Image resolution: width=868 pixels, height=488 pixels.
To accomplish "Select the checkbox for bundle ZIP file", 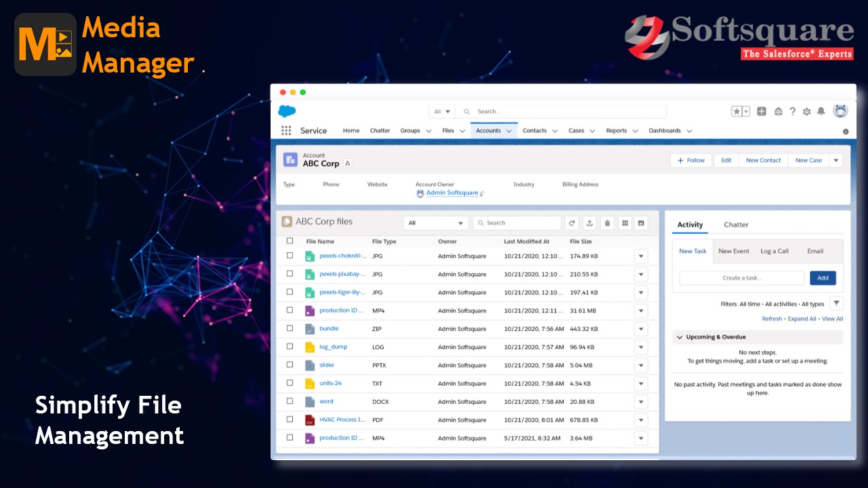I will [x=290, y=329].
